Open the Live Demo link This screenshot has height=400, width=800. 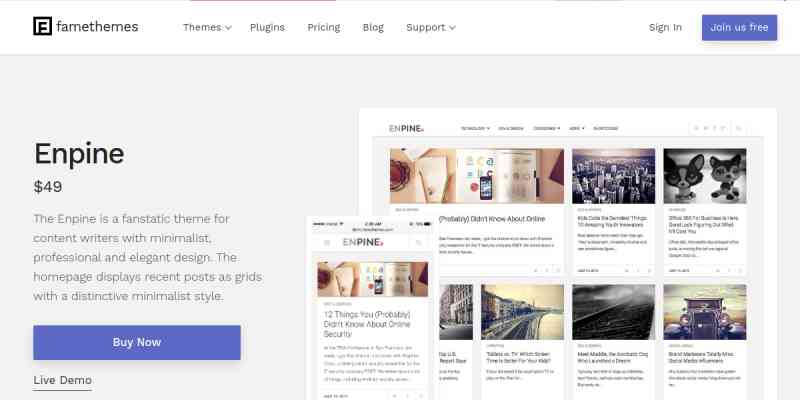click(x=63, y=380)
